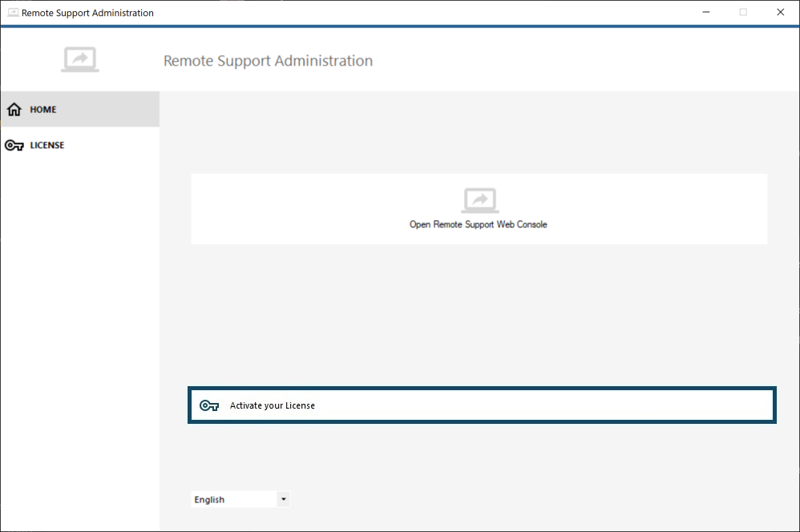Click the Remote Support Administration heading
This screenshot has width=800, height=532.
pos(268,61)
